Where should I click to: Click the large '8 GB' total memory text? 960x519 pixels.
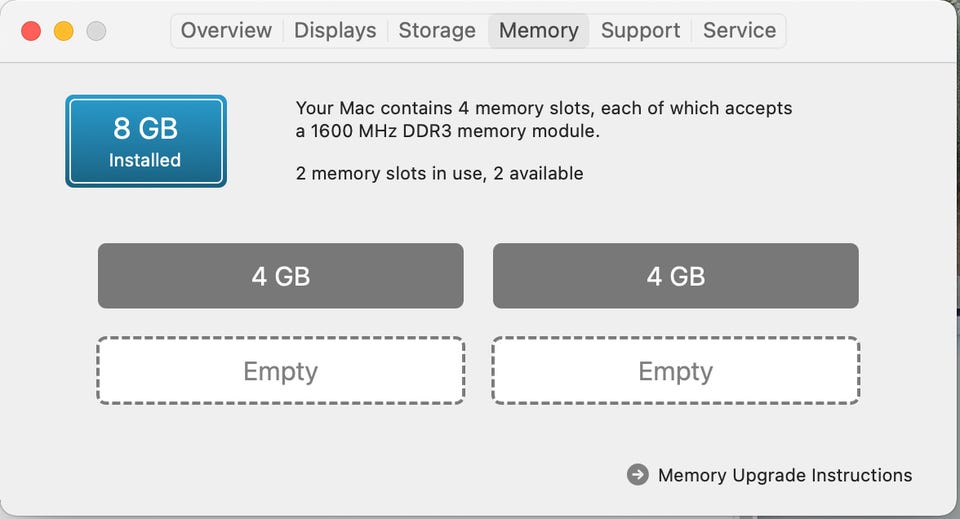point(145,129)
